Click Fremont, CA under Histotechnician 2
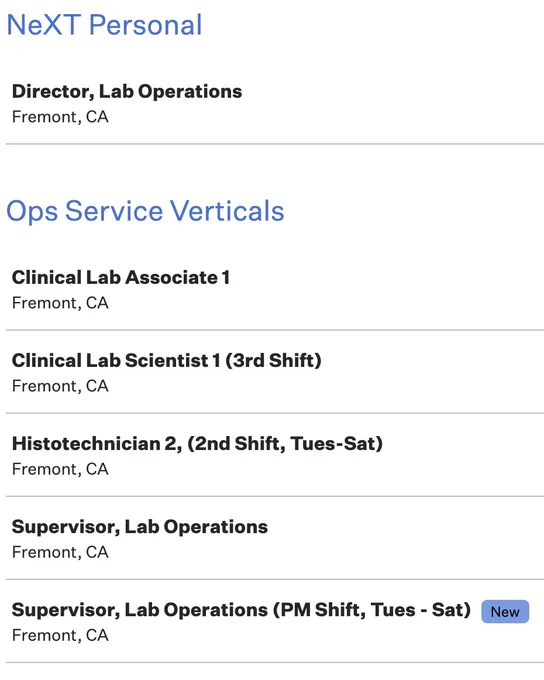This screenshot has height=680, width=544. [x=60, y=469]
